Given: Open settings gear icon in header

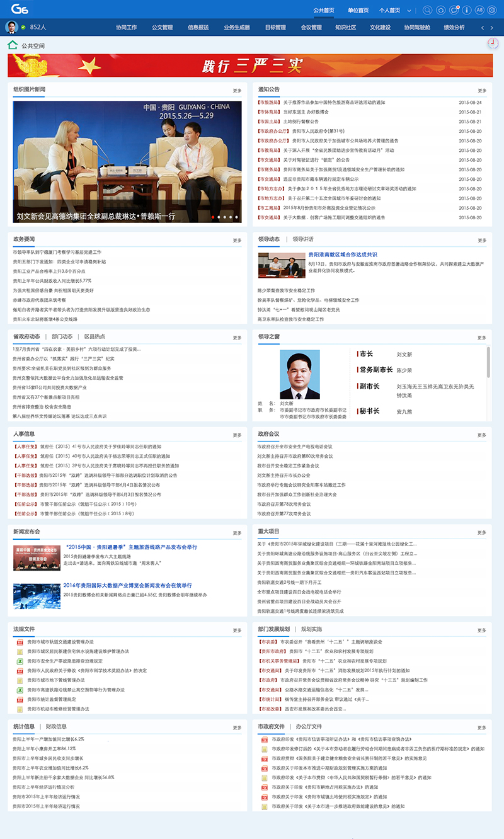Looking at the screenshot, I should click(x=493, y=10).
